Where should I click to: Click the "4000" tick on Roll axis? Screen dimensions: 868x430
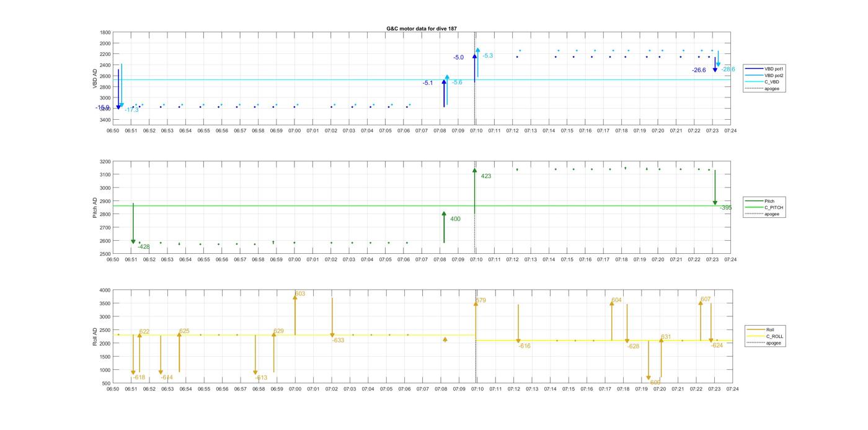(x=105, y=290)
